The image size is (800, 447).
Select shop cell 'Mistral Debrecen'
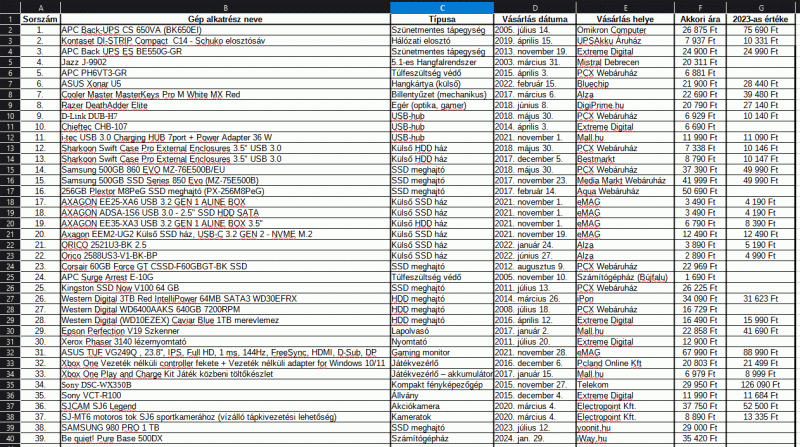pyautogui.click(x=625, y=62)
